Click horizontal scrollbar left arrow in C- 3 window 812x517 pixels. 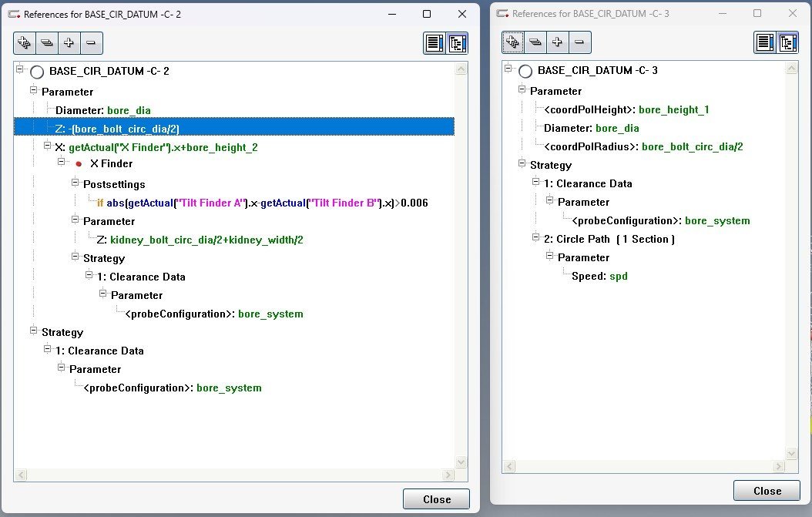pos(509,467)
